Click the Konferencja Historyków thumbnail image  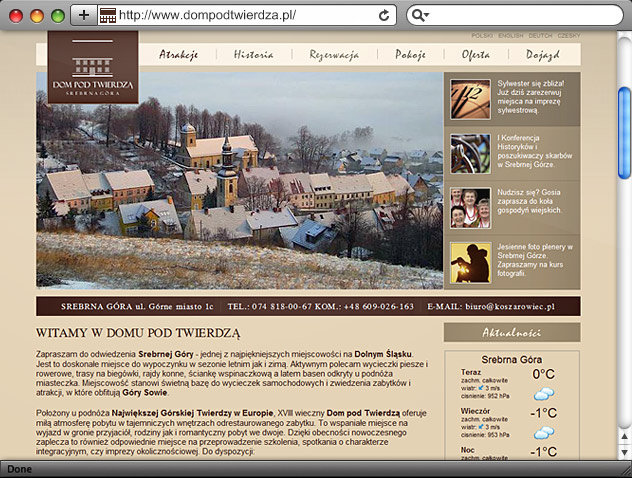tap(470, 154)
